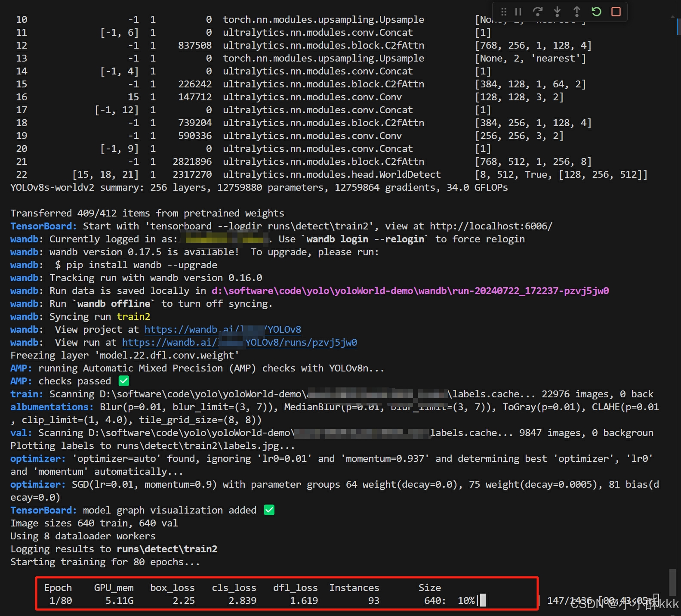Click the 'train:' scanning line with 22976 images
Screen dimensions: 681x616
[x=332, y=394]
